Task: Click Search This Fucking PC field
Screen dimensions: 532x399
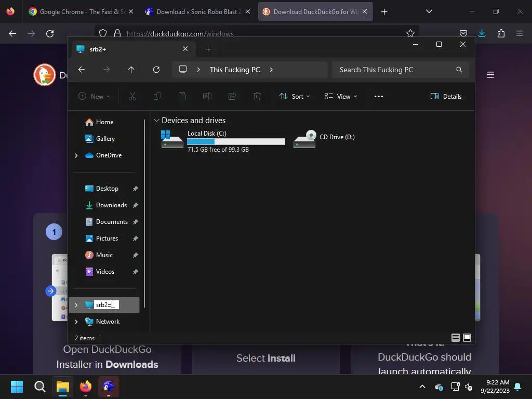Action: (x=401, y=70)
